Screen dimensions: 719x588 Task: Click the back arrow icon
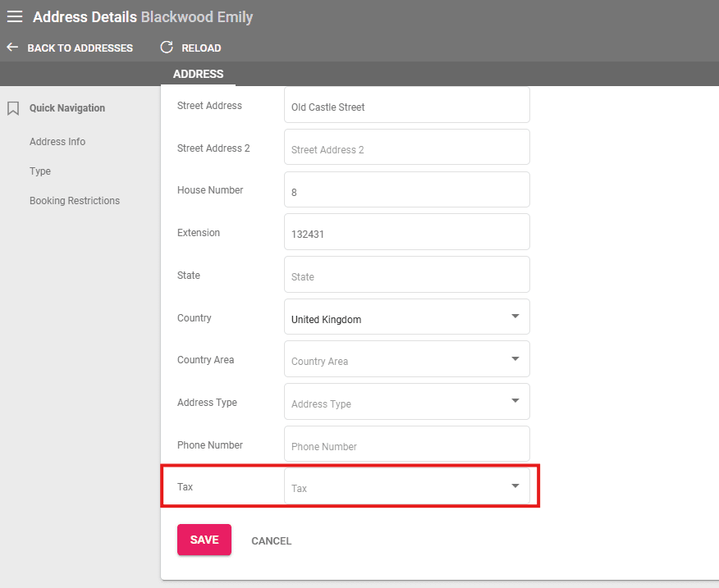click(12, 48)
